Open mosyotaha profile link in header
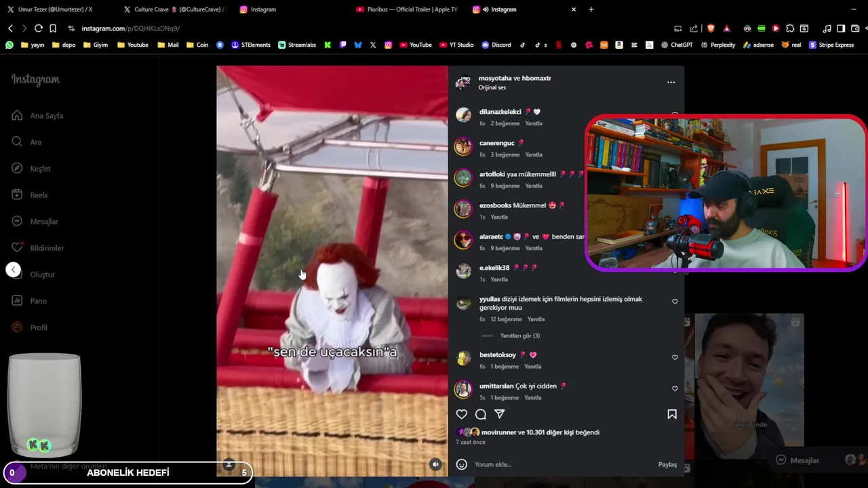This screenshot has width=868, height=488. [x=495, y=78]
